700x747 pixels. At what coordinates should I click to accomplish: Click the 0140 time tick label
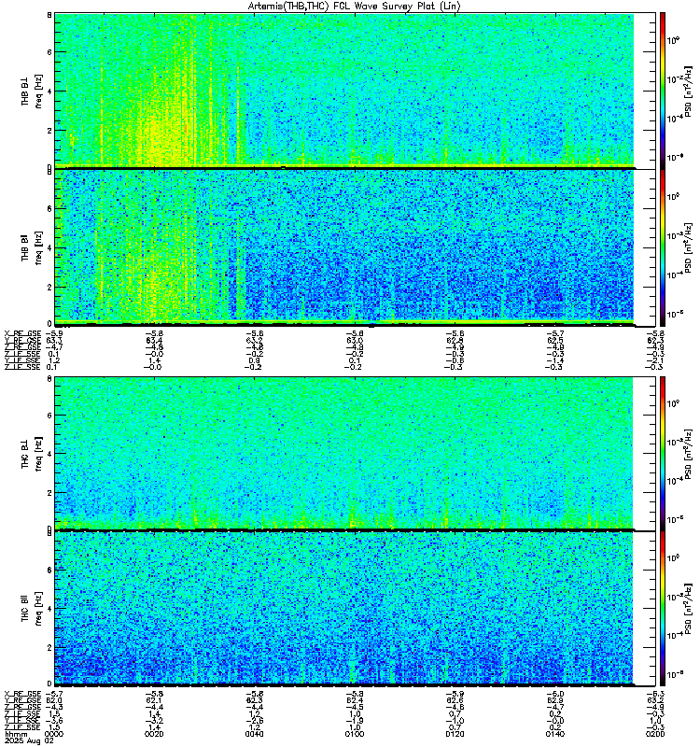(x=555, y=734)
